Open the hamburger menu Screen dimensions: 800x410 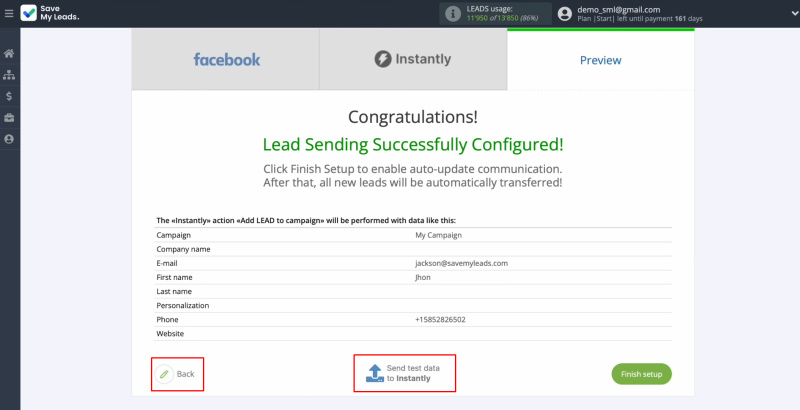point(9,13)
